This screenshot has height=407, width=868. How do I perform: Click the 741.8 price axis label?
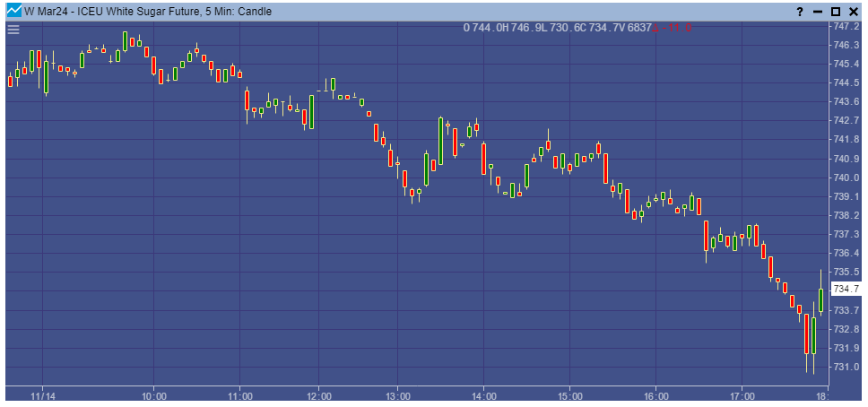[846, 140]
